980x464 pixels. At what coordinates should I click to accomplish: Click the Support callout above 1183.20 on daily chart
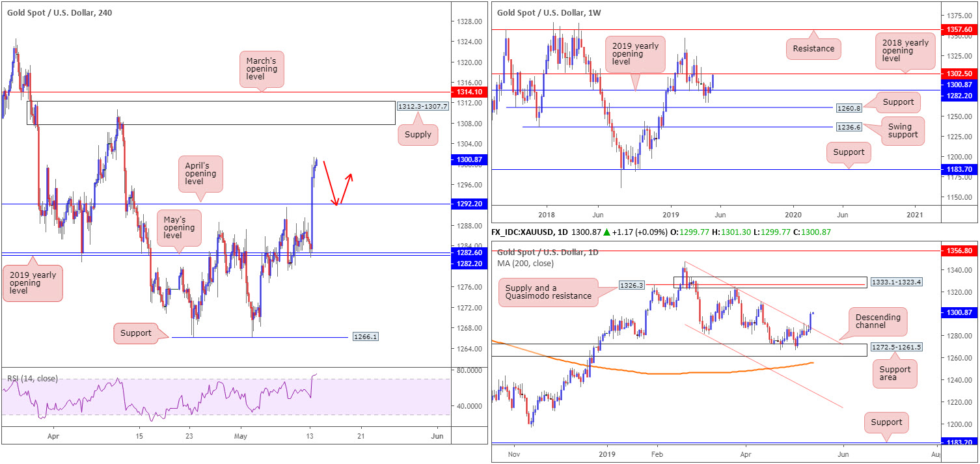tap(886, 422)
